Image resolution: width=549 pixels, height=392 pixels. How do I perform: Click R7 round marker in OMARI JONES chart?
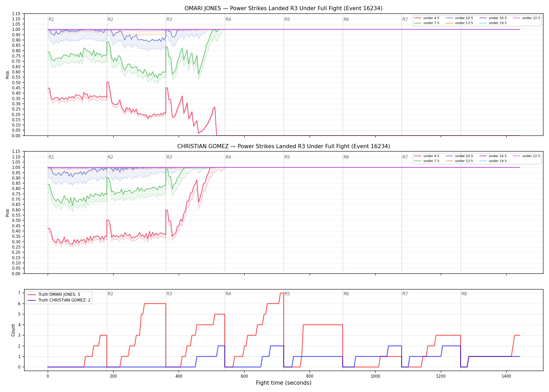coord(405,19)
